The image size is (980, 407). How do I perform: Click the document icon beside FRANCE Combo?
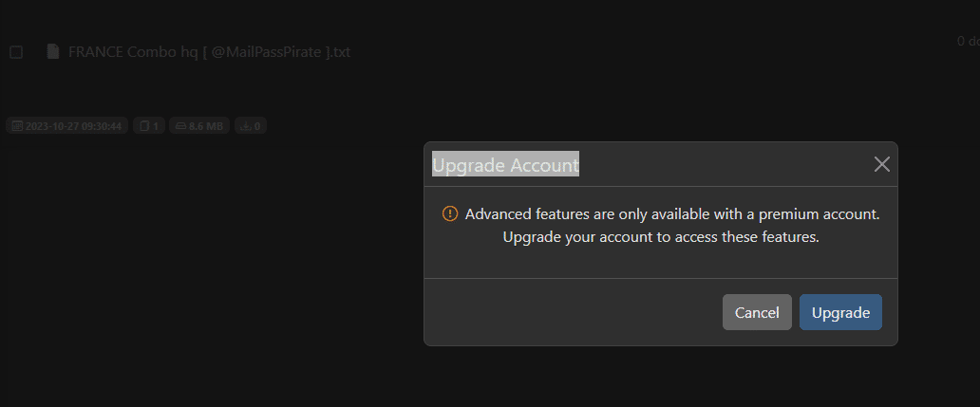(x=53, y=51)
